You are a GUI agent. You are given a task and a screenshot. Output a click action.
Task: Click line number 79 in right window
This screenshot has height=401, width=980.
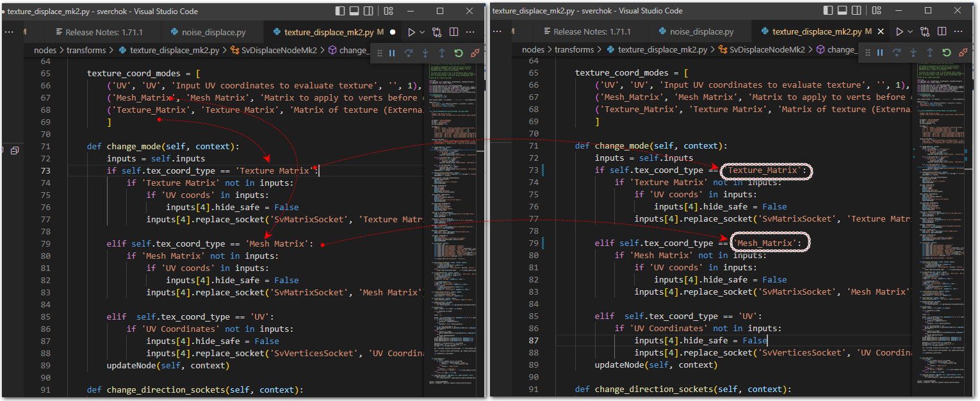pos(533,243)
